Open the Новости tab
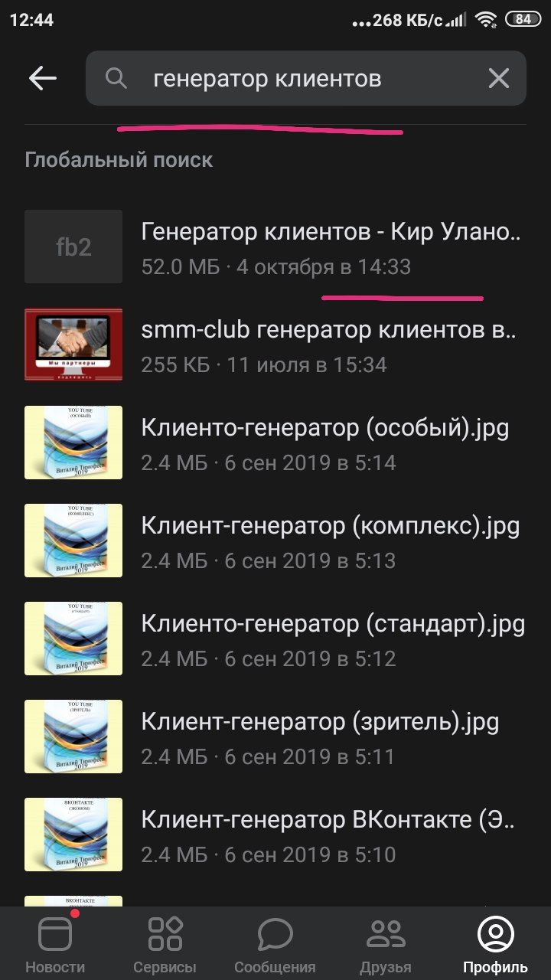The image size is (551, 980). 55,943
